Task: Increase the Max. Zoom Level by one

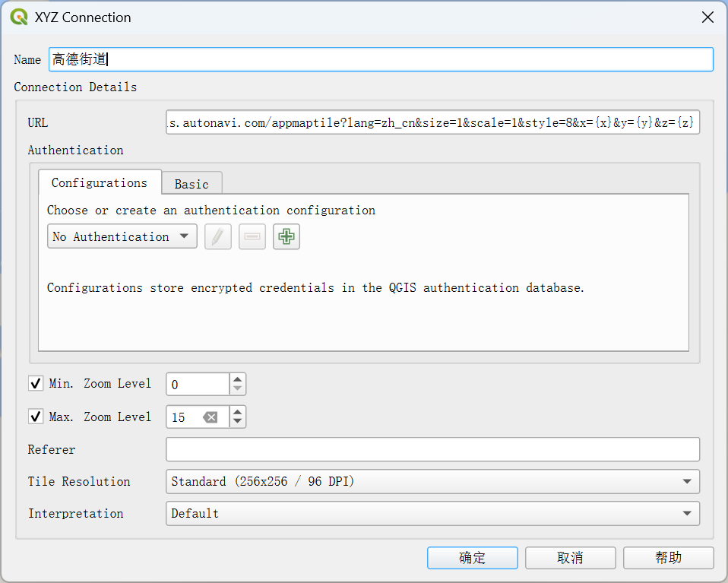Action: coord(238,413)
